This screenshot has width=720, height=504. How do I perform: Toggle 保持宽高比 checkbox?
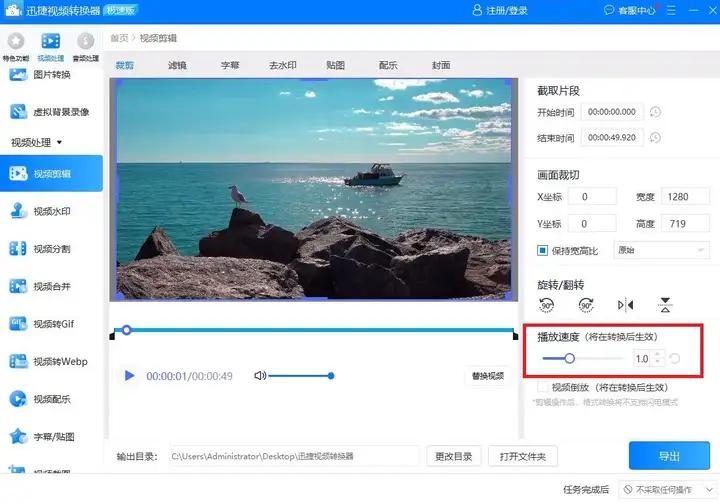(542, 250)
